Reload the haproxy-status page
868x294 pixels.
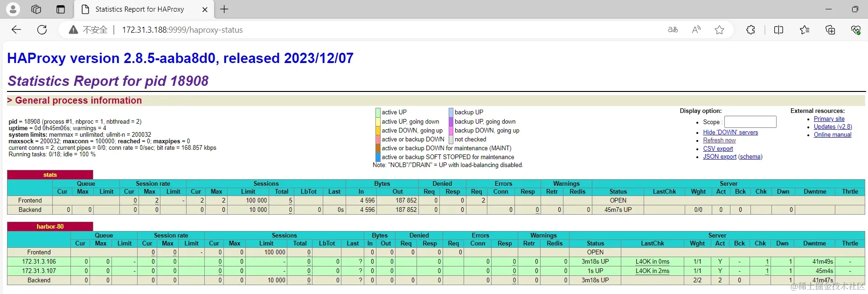42,30
